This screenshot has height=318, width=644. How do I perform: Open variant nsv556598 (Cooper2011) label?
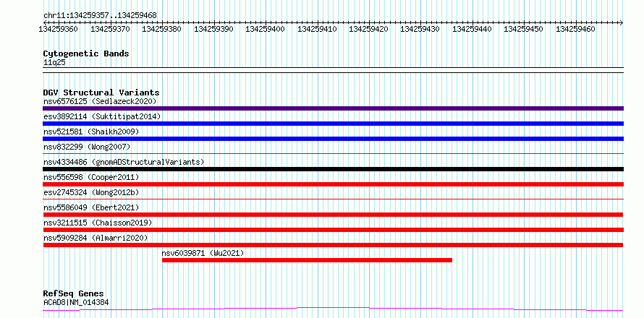click(91, 177)
